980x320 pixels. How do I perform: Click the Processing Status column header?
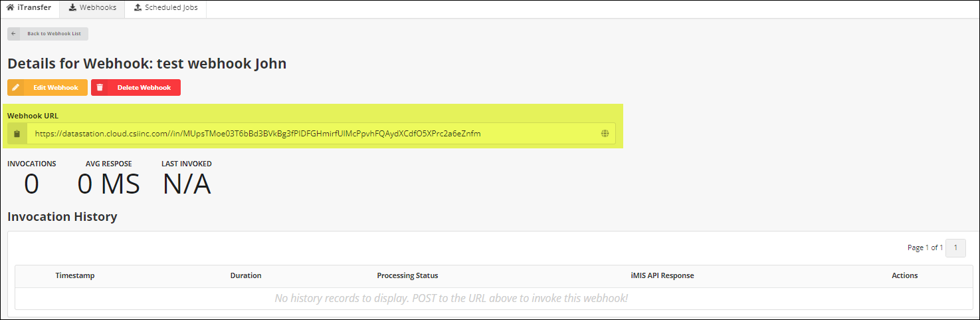click(407, 275)
